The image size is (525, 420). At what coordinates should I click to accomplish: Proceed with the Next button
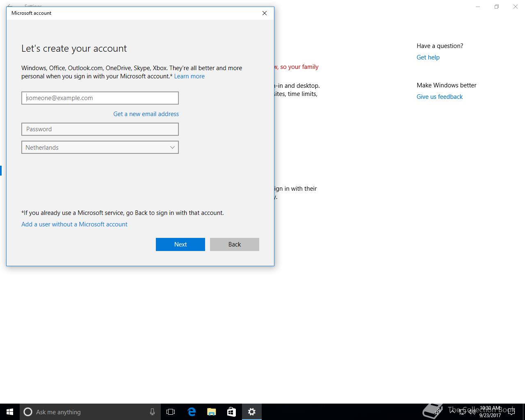180,244
